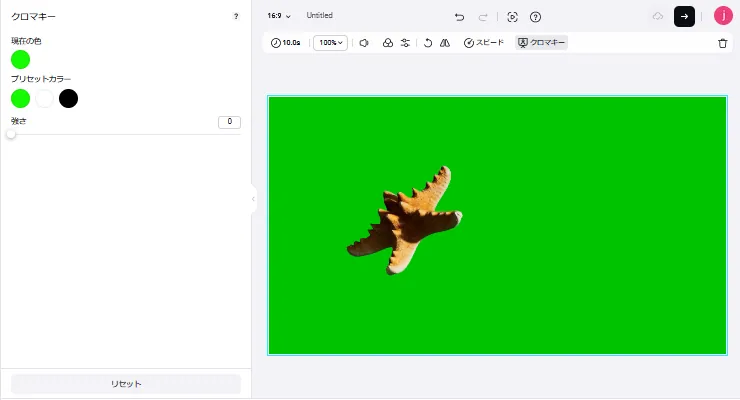740x400 pixels.
Task: Open the help circle icon in top bar
Action: [x=535, y=17]
